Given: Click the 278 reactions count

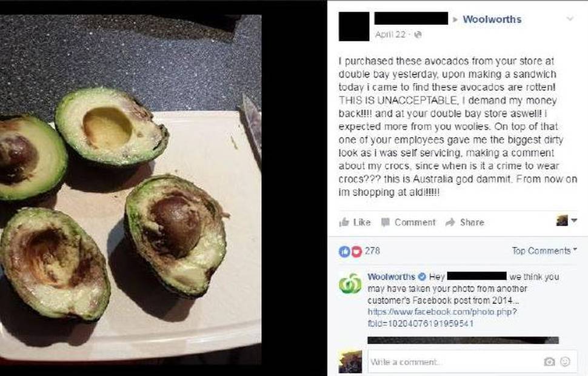Looking at the screenshot, I should coord(372,250).
